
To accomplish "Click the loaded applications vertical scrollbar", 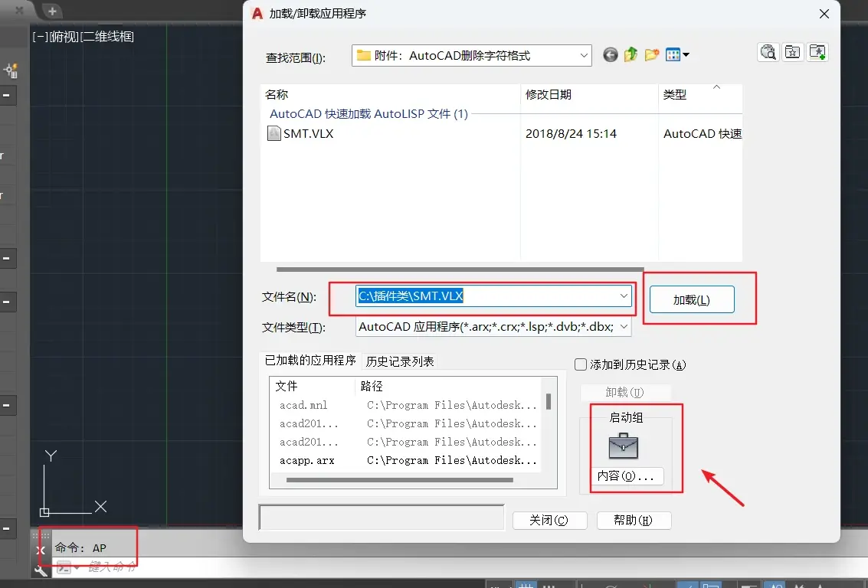I will point(549,402).
